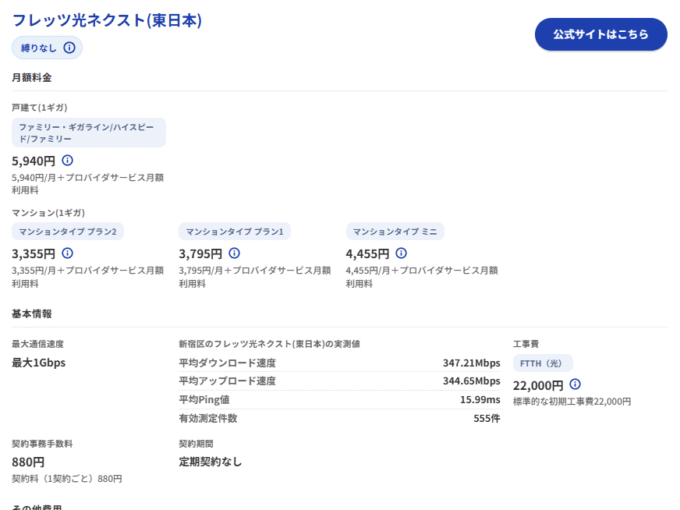Click the info icon beside 3,355円
This screenshot has width=680, height=510.
pyautogui.click(x=67, y=253)
